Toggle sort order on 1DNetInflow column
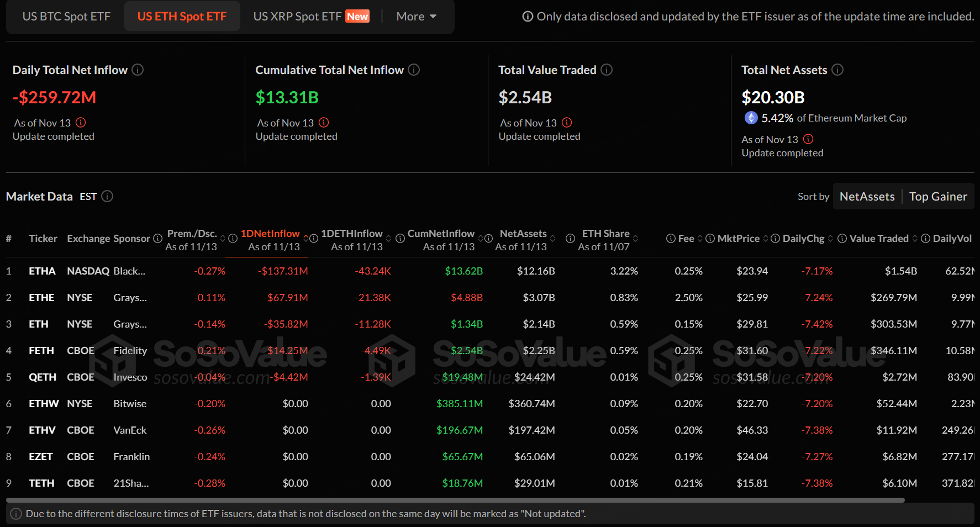The width and height of the screenshot is (980, 527). [x=306, y=238]
